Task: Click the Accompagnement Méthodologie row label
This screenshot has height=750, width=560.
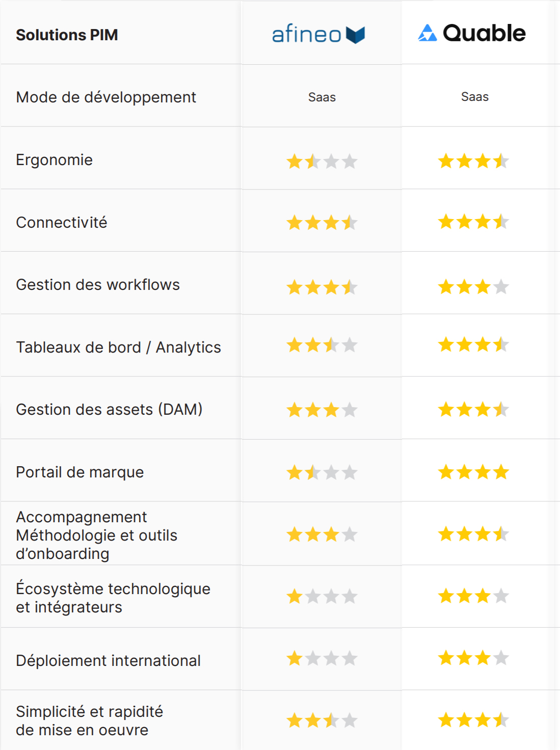Action: 96,535
